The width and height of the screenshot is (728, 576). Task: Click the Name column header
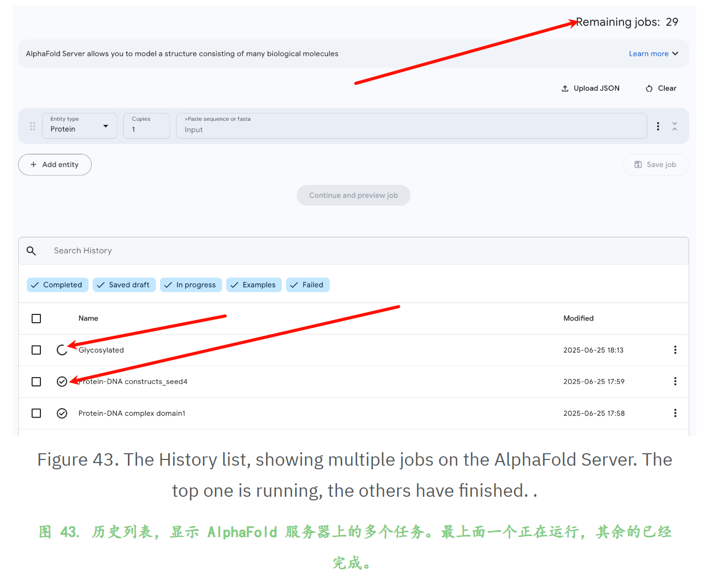coord(89,319)
